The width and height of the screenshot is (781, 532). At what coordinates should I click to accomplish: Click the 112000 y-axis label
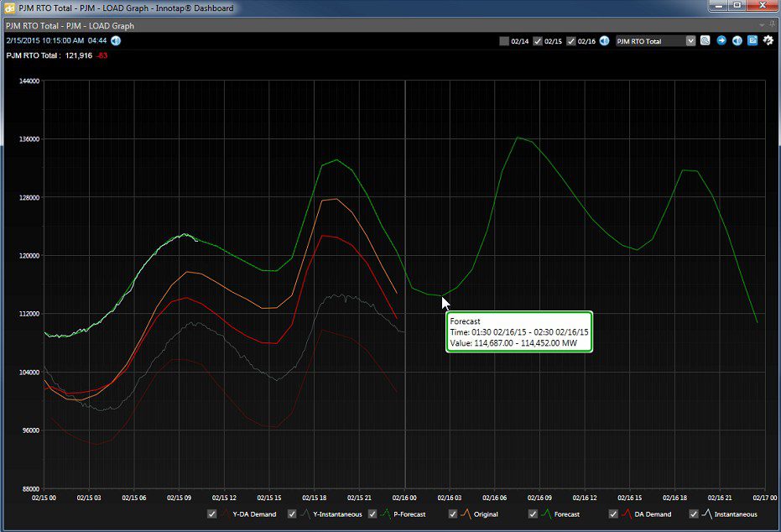29,314
